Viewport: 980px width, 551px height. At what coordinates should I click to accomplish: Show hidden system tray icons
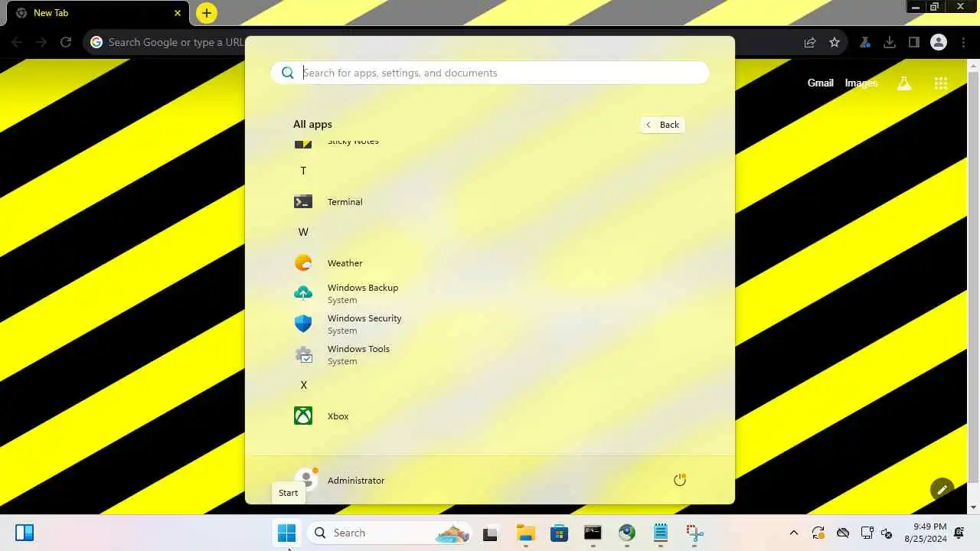(x=794, y=533)
